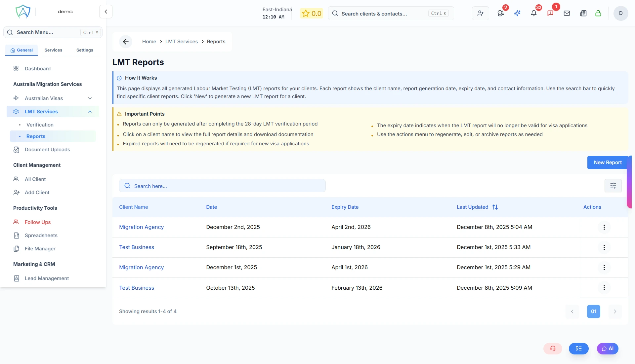
Task: Open actions menu for January 18th expiry row
Action: point(604,247)
